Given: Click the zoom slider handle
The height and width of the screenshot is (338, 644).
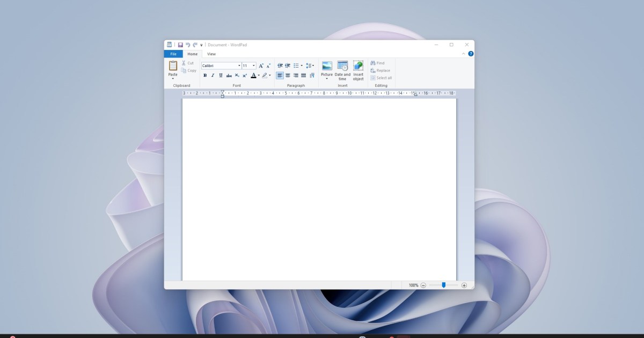Looking at the screenshot, I should pyautogui.click(x=443, y=285).
